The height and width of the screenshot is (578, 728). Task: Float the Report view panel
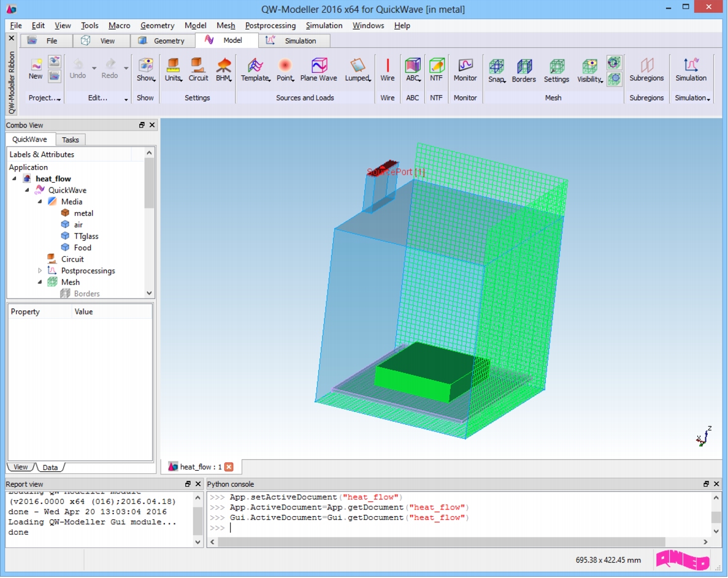(x=188, y=484)
